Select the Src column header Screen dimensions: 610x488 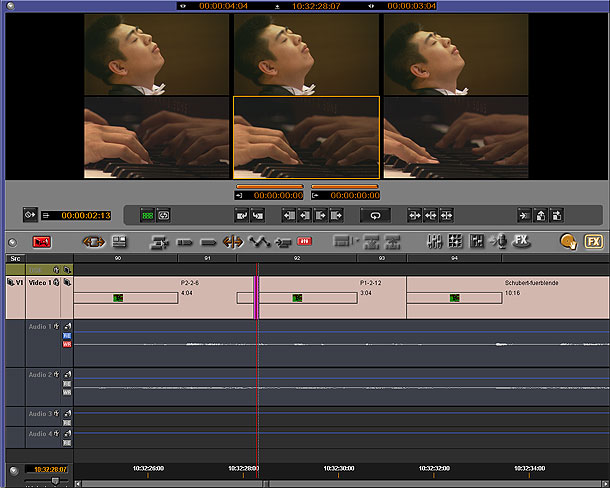pos(14,258)
